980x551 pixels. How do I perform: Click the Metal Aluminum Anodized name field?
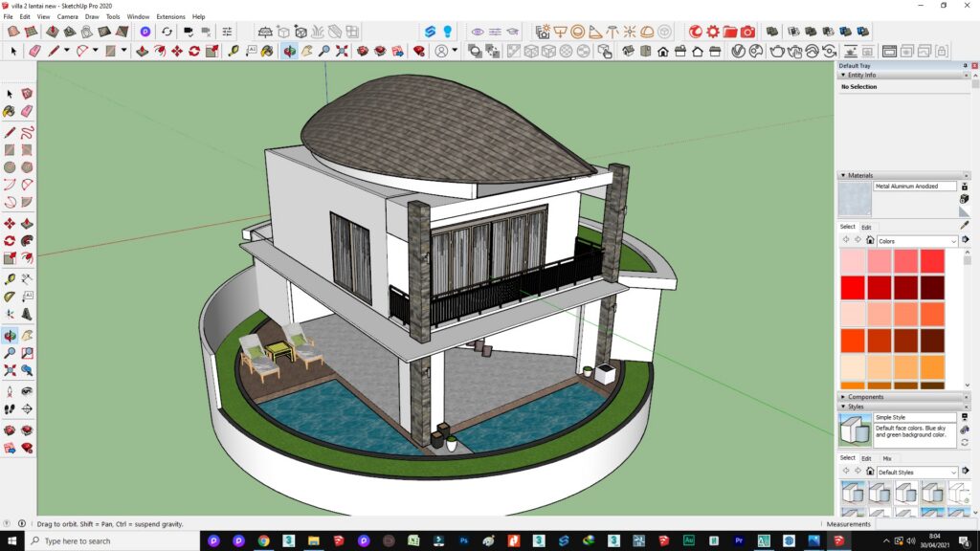[x=914, y=187]
